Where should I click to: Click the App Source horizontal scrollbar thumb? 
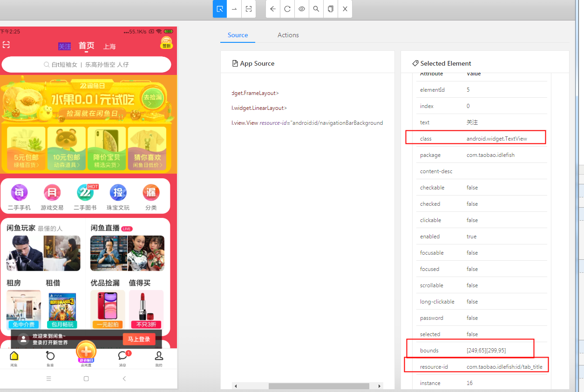319,386
